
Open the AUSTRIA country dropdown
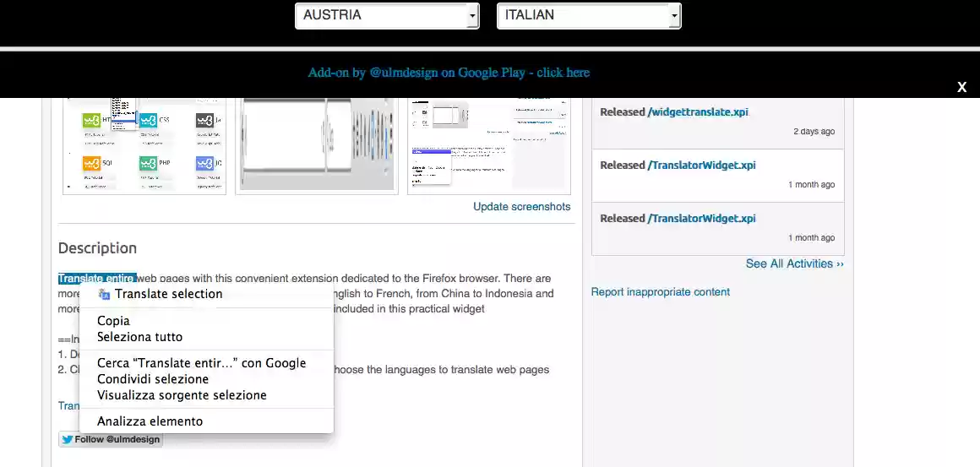pyautogui.click(x=387, y=15)
